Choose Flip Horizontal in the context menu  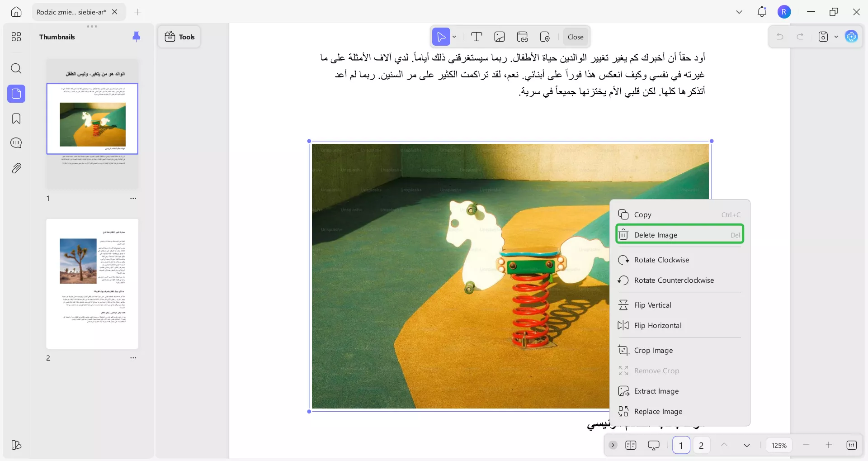click(x=658, y=325)
